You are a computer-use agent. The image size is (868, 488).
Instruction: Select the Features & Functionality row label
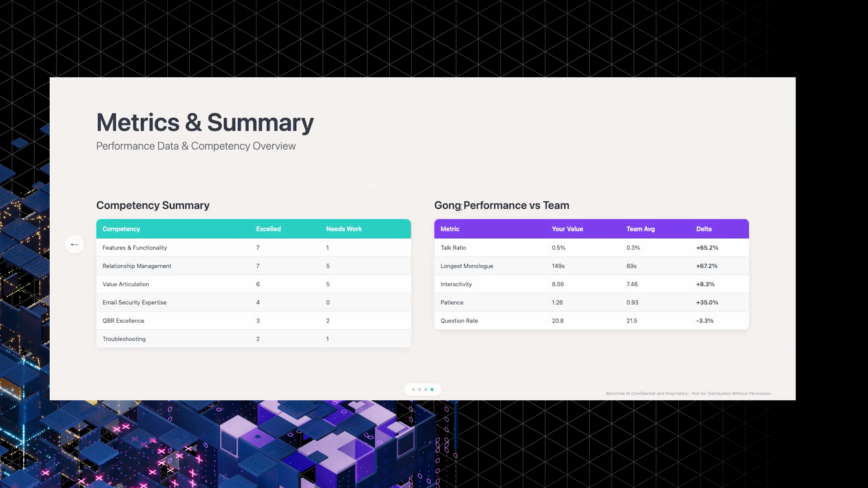click(135, 248)
